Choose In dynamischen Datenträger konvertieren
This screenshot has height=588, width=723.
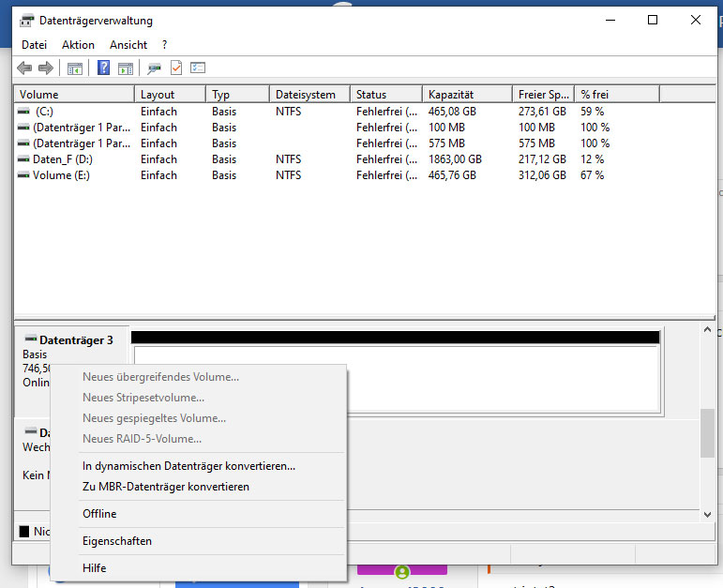pos(189,466)
